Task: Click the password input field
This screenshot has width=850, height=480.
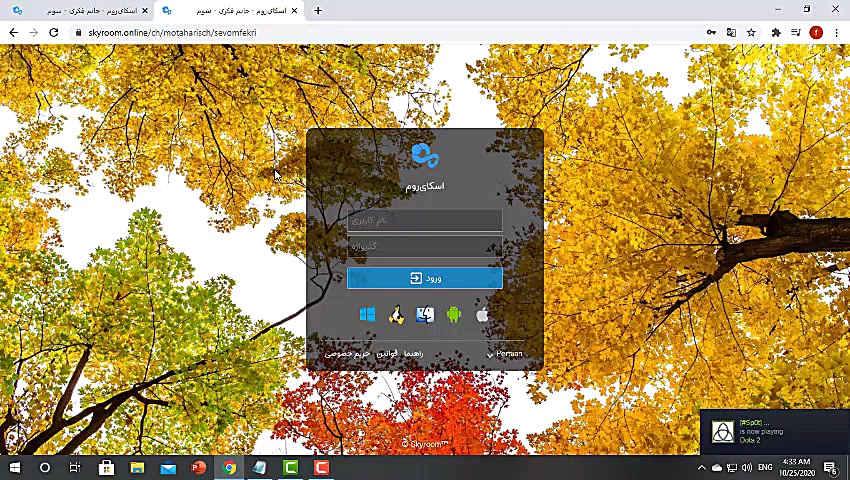Action: [424, 246]
